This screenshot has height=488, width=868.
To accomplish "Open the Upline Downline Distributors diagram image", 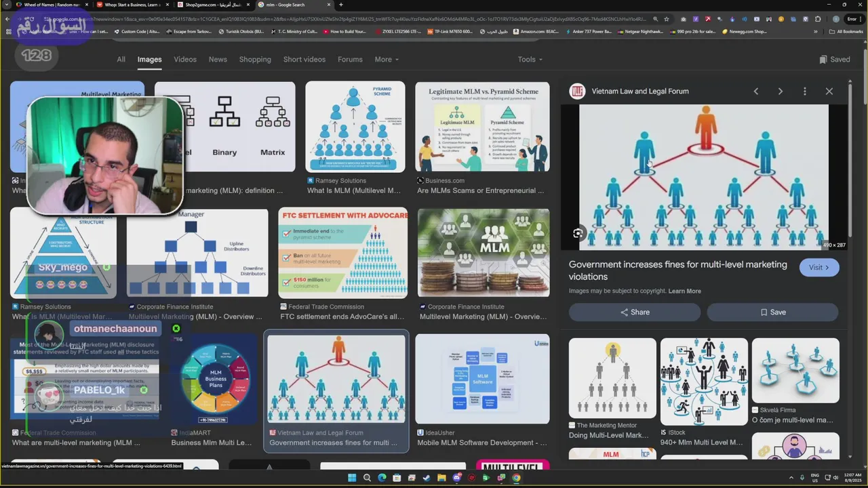I will coord(197,253).
